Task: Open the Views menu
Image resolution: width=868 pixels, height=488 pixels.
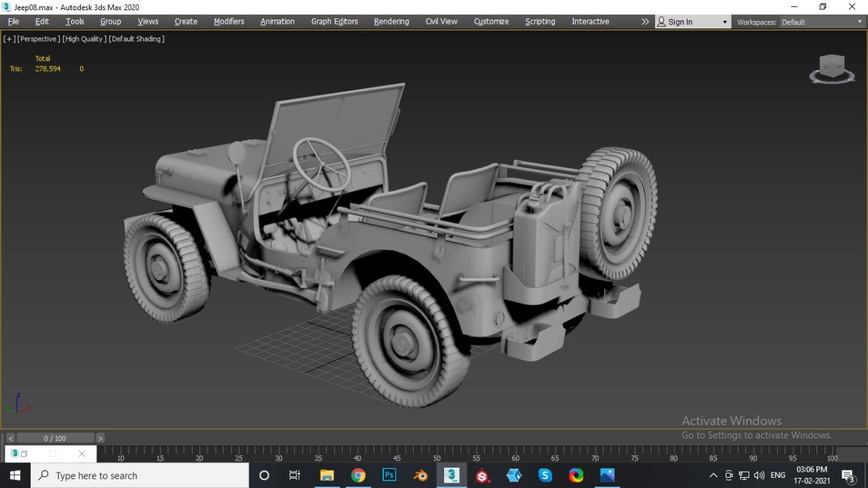Action: click(148, 22)
